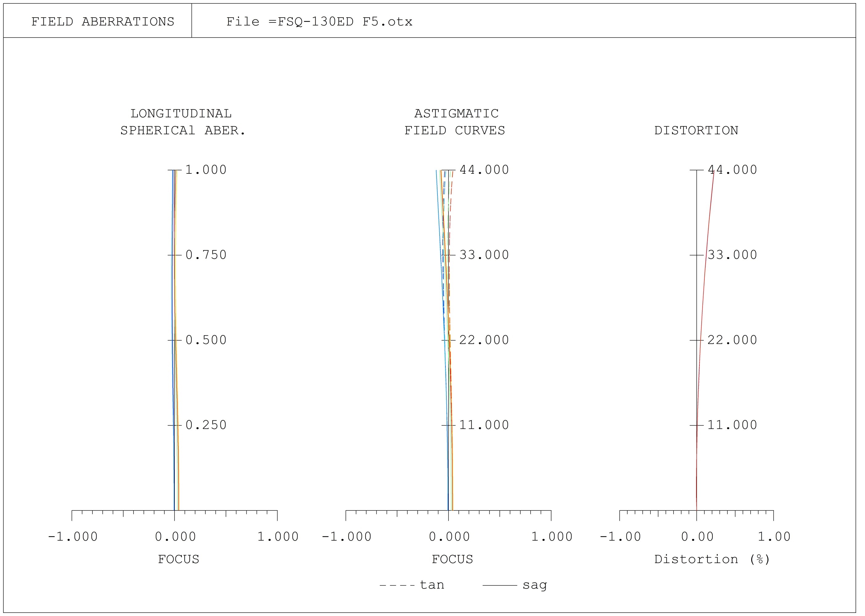Screen dimensions: 865x616
Task: Click the File =FSQ-130ED F5.otx text
Action: click(x=319, y=22)
